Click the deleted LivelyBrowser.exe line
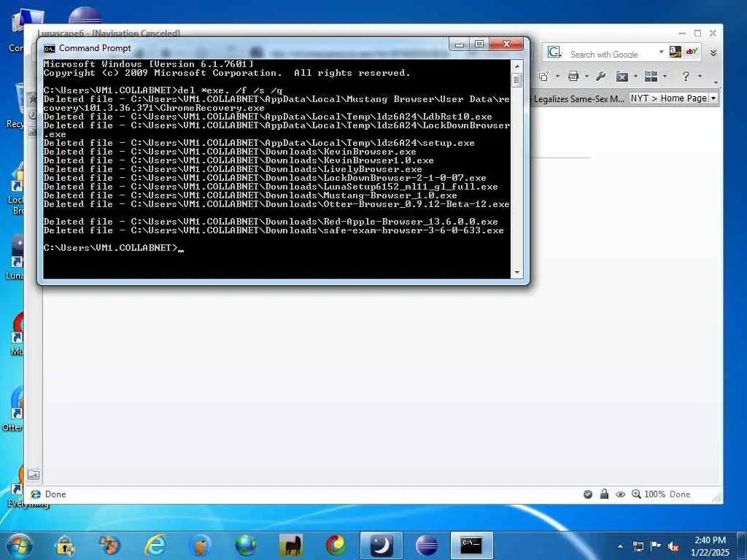747x560 pixels. click(x=233, y=169)
